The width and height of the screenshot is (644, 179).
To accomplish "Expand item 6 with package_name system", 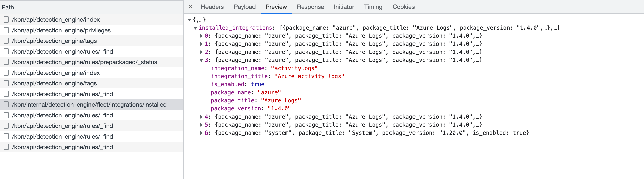I will pyautogui.click(x=201, y=133).
